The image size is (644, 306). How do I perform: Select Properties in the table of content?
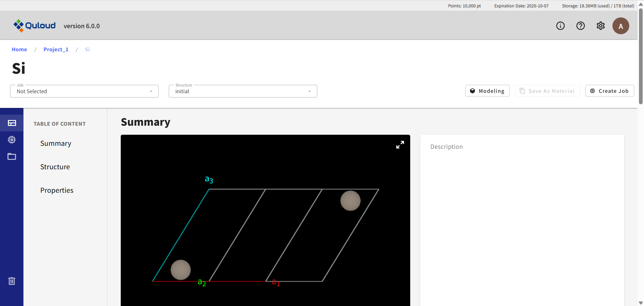coord(57,190)
